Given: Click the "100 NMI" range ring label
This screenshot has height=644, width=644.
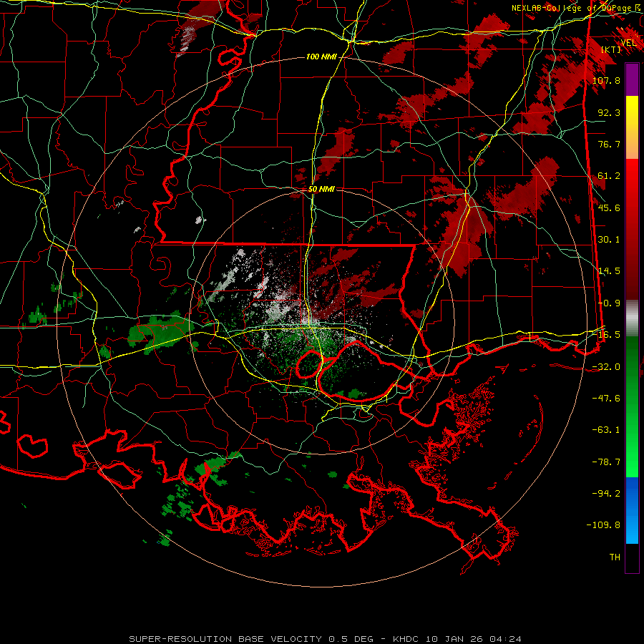Looking at the screenshot, I should (321, 57).
